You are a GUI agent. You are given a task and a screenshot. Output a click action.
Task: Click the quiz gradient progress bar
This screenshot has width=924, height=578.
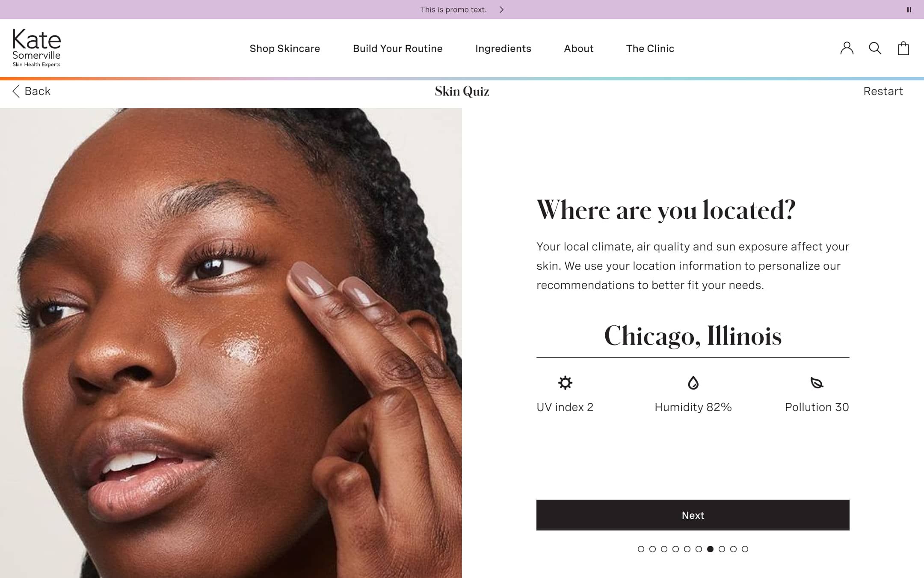pos(462,79)
